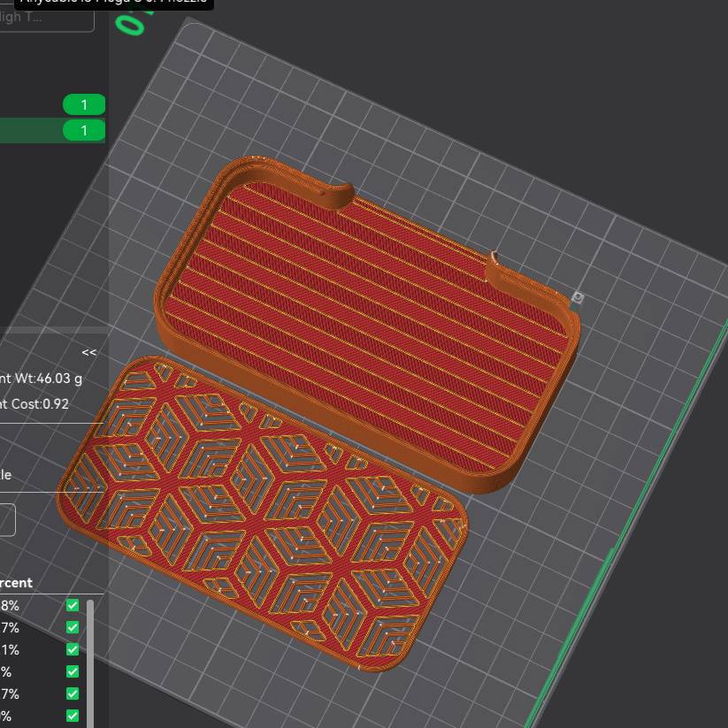Select the filament weight 46.03 g text
Image resolution: width=728 pixels, height=728 pixels.
coord(41,379)
